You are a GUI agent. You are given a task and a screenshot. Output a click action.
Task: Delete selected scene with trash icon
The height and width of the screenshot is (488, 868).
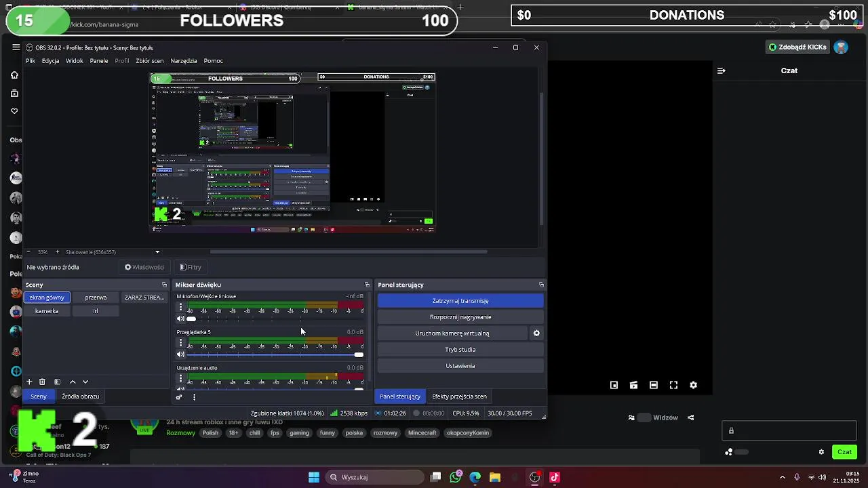[42, 382]
